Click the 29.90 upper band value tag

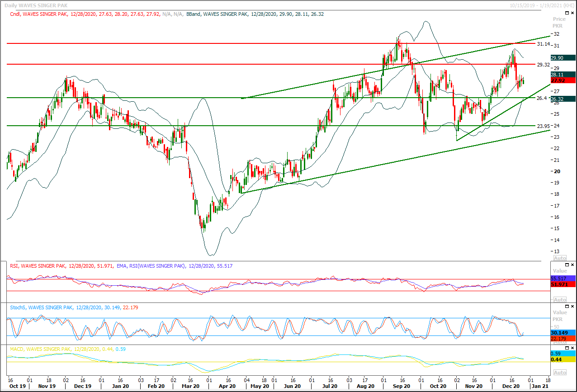pos(563,58)
